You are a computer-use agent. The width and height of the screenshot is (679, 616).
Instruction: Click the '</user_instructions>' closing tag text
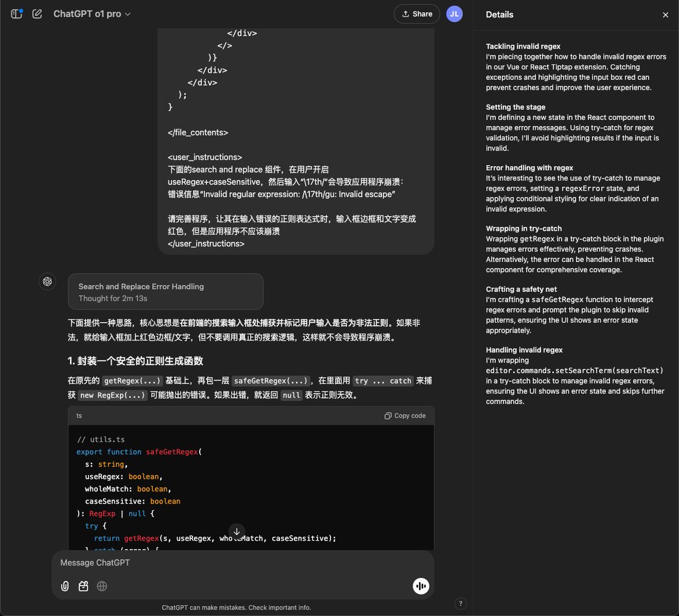pyautogui.click(x=207, y=244)
